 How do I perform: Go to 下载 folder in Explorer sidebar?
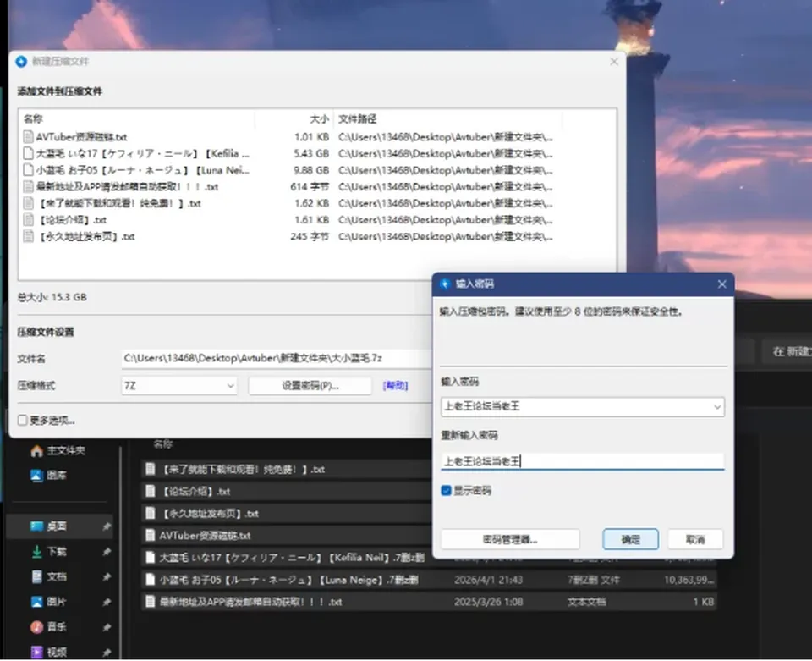click(x=49, y=551)
